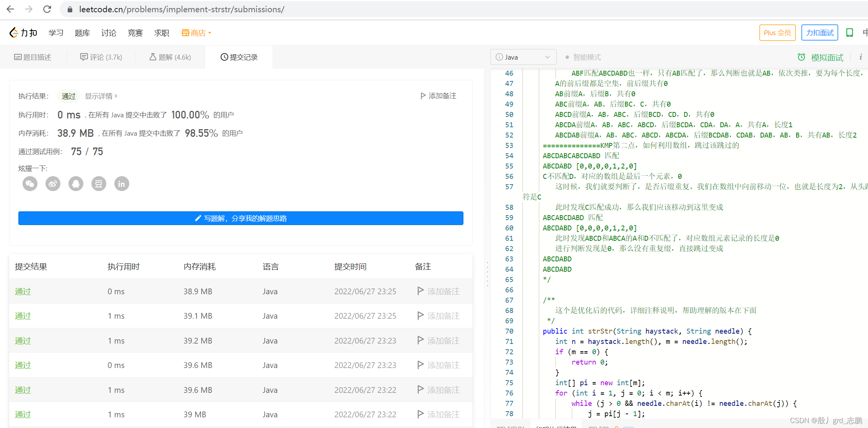The height and width of the screenshot is (428, 868).
Task: Click the Plus 会员 button
Action: pyautogui.click(x=777, y=33)
